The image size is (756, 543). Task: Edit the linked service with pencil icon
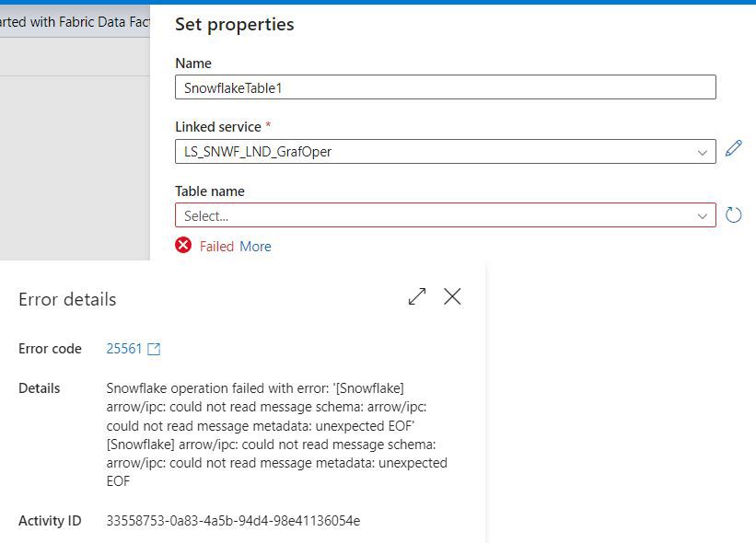tap(733, 148)
